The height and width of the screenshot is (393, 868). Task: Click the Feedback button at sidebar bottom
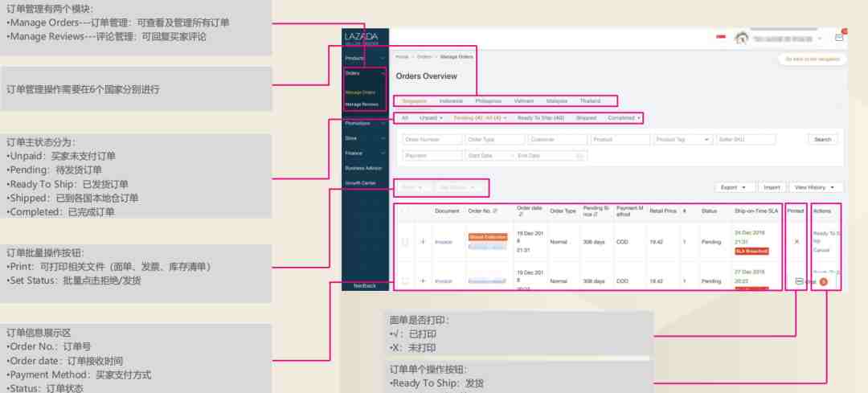[365, 285]
